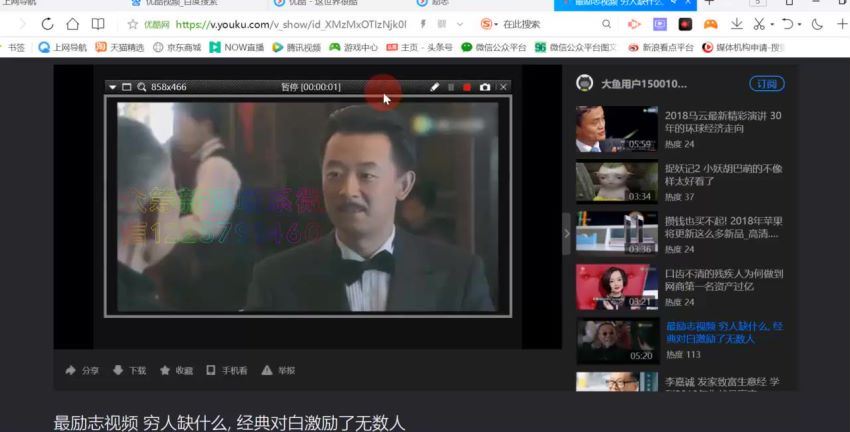Open the 媒体机构申请 bookmark
The width and height of the screenshot is (850, 432).
(x=743, y=48)
